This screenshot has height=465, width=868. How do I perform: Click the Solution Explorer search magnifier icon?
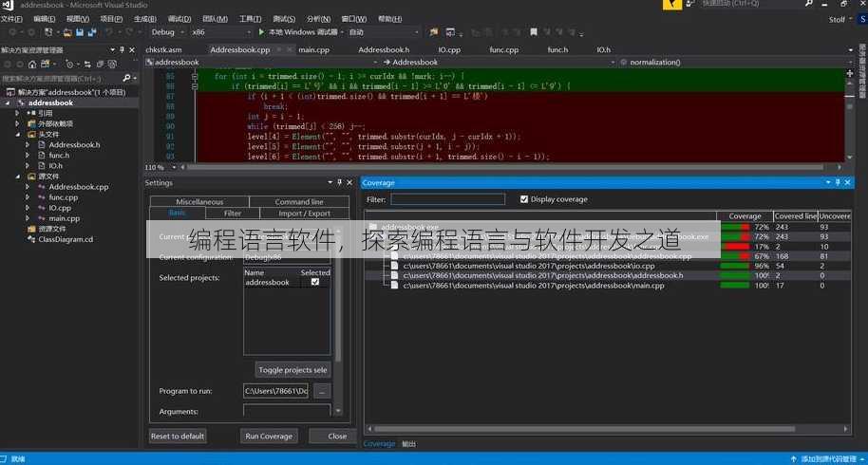click(126, 78)
